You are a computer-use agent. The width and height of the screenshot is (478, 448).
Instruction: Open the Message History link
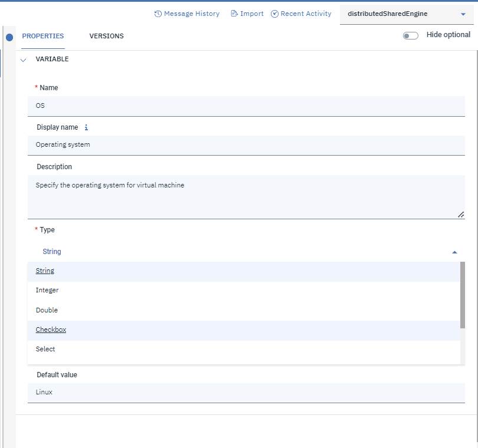tap(191, 14)
